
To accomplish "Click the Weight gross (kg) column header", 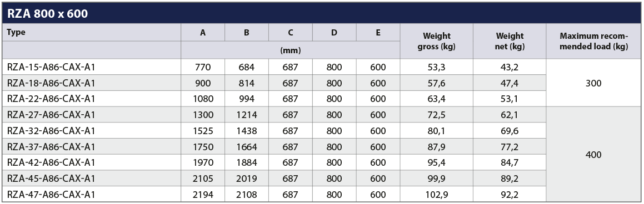I will (437, 42).
